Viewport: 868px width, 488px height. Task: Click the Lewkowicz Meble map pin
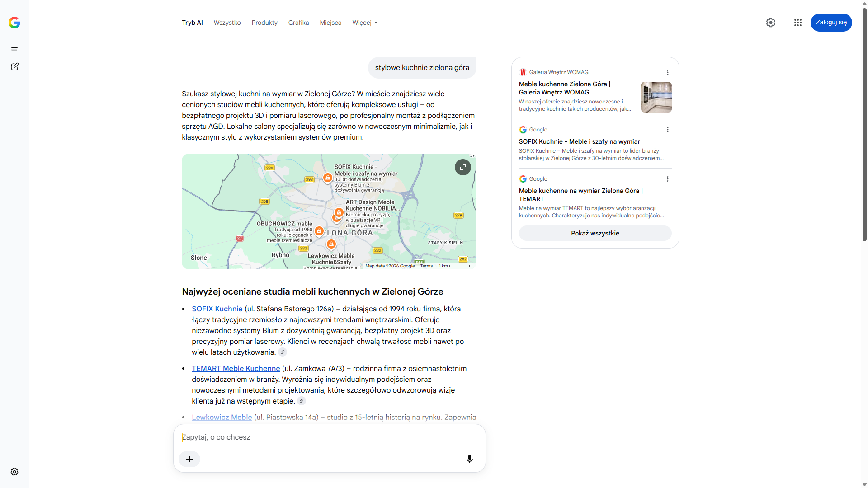pyautogui.click(x=331, y=244)
